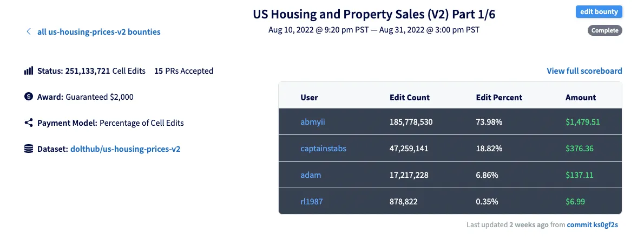
Task: Open the dolthub/us-housing-prices-v2 dataset link
Action: point(125,149)
